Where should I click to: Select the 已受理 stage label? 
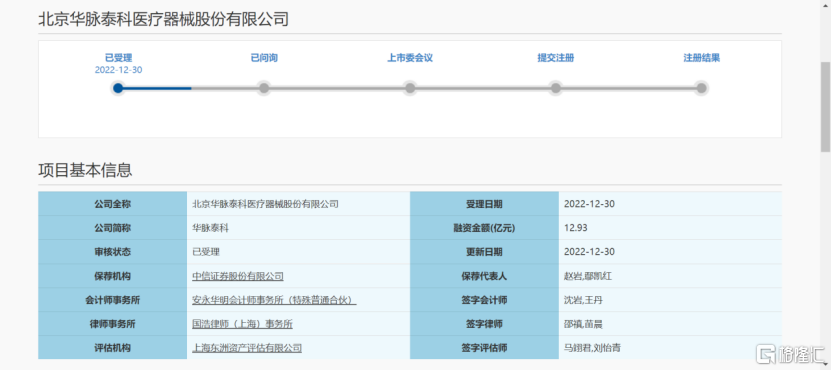pyautogui.click(x=118, y=58)
